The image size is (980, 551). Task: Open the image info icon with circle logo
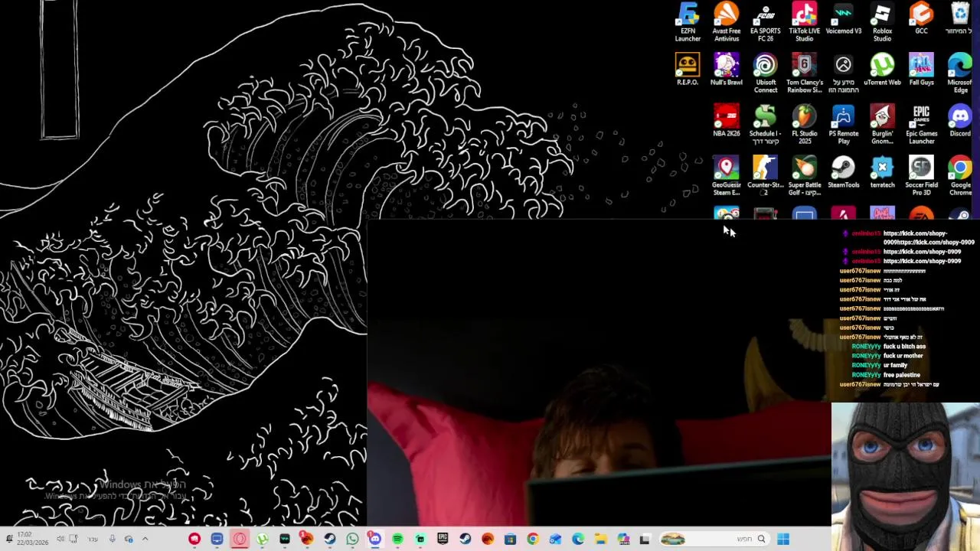point(844,73)
